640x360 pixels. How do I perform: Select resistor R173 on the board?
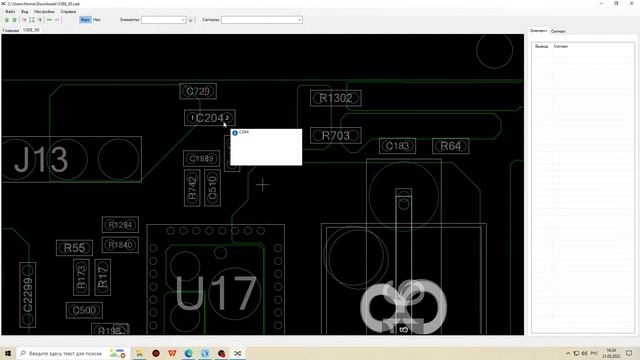coord(81,277)
